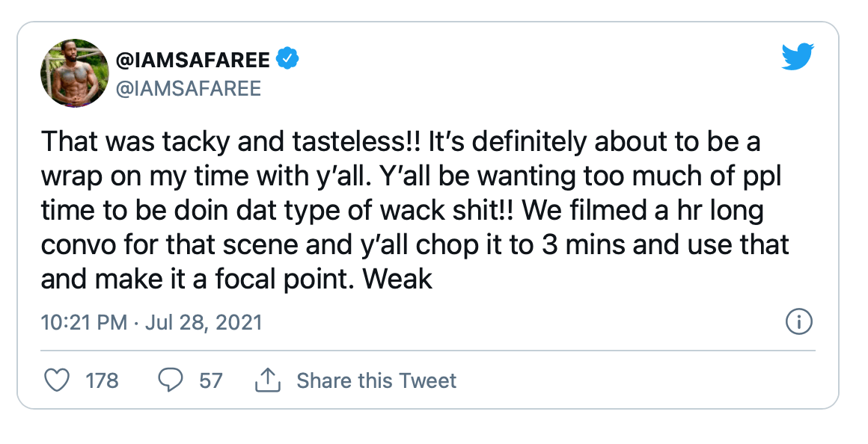Open the tweet info circle icon
Viewport: 868px width, 444px height.
tap(799, 321)
